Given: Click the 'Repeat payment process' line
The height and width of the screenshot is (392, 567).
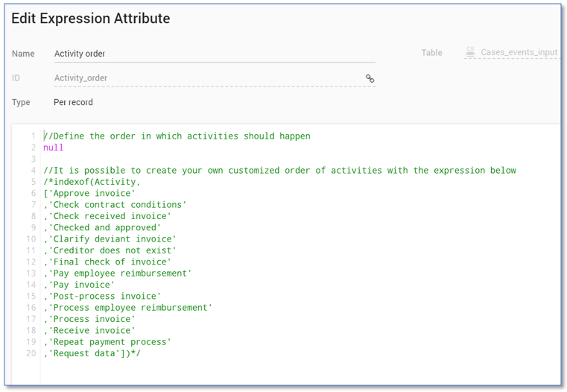Looking at the screenshot, I should click(108, 342).
